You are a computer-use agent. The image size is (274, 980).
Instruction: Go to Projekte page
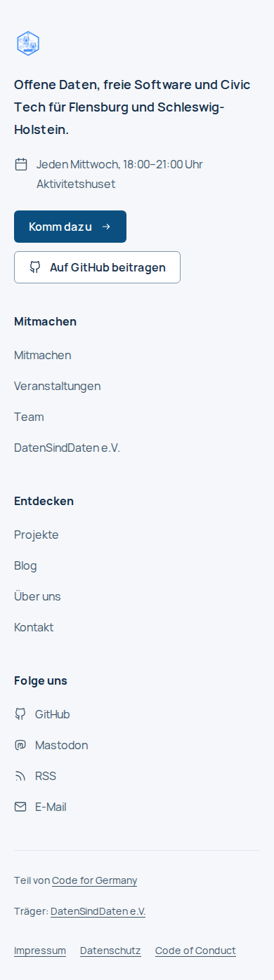click(37, 535)
